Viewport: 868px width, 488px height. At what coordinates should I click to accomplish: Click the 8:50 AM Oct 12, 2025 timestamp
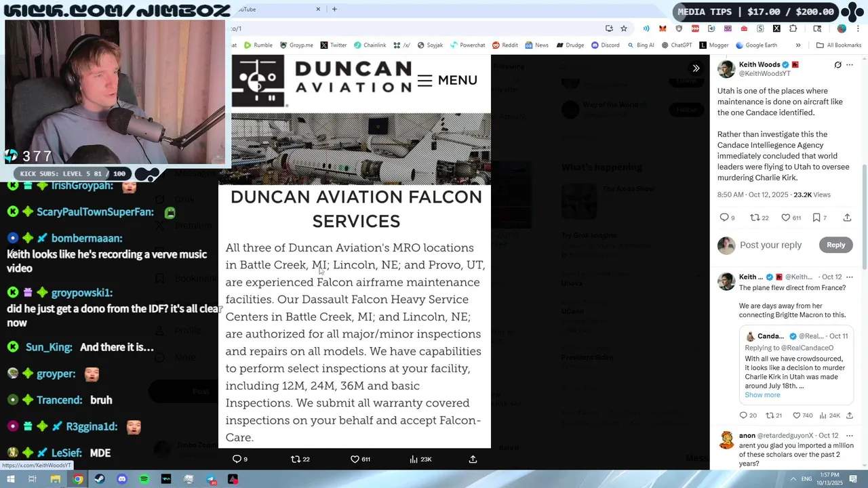pos(753,195)
